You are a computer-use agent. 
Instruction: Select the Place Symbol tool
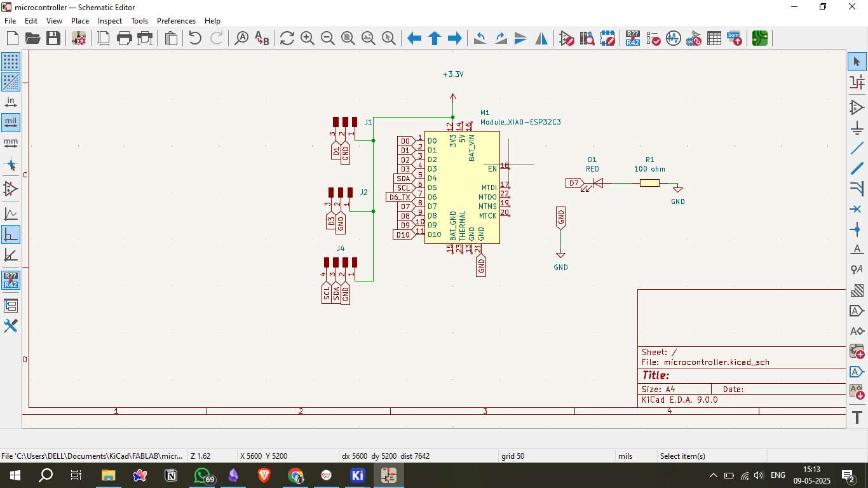tap(857, 107)
